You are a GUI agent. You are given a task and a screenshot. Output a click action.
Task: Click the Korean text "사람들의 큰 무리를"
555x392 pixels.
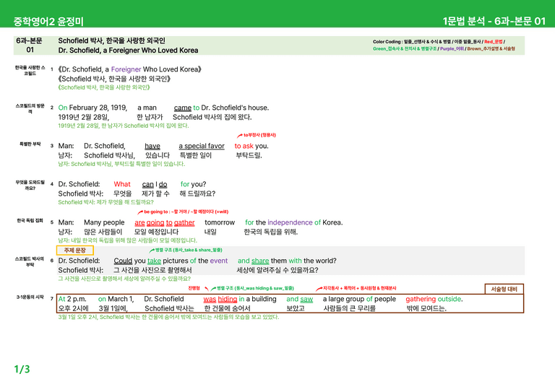[x=349, y=308]
